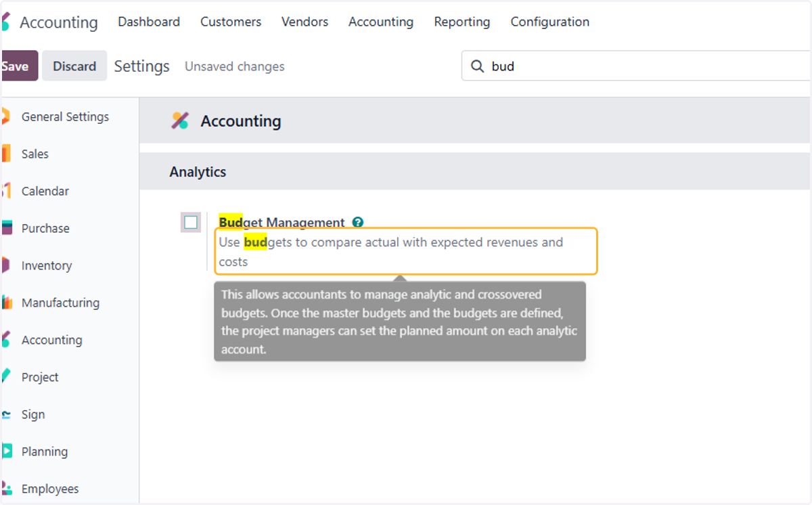Focus the settings search field containing bud

(x=636, y=66)
